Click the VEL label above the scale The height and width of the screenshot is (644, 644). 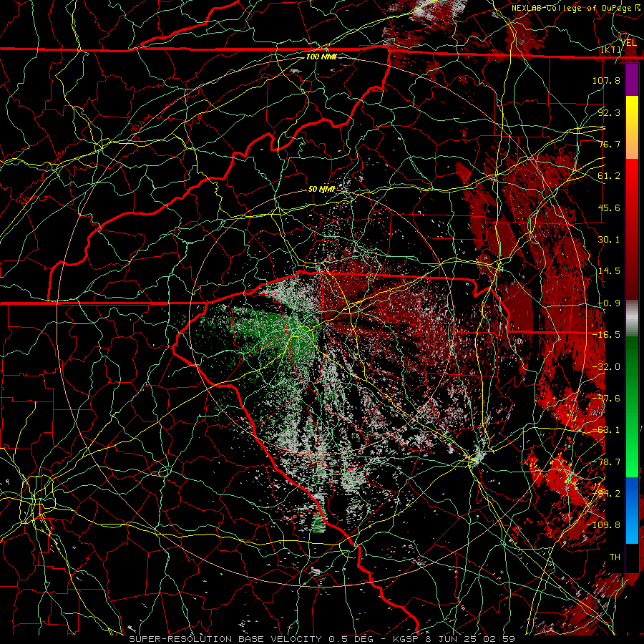click(629, 43)
